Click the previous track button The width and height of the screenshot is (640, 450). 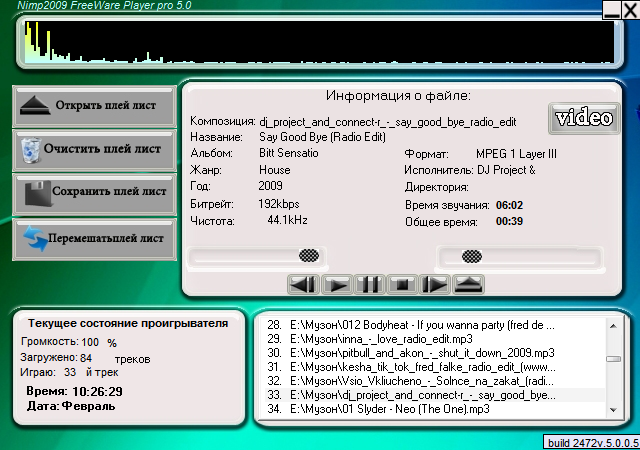click(x=303, y=284)
